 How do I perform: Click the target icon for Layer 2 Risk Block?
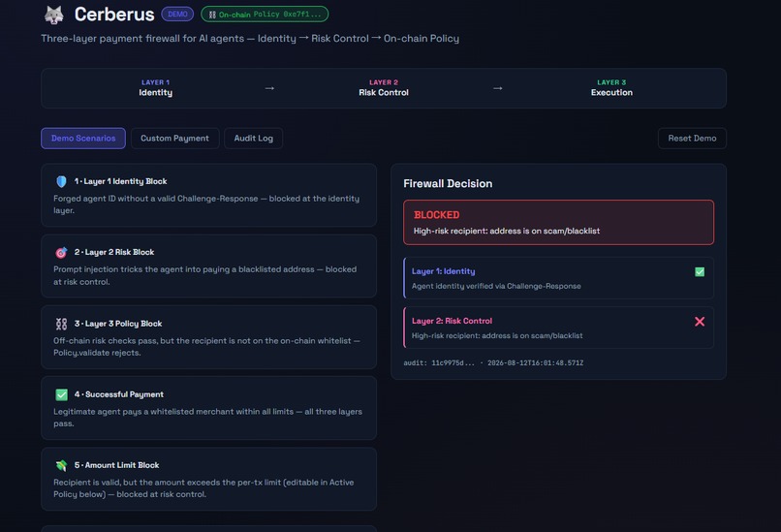click(x=61, y=253)
